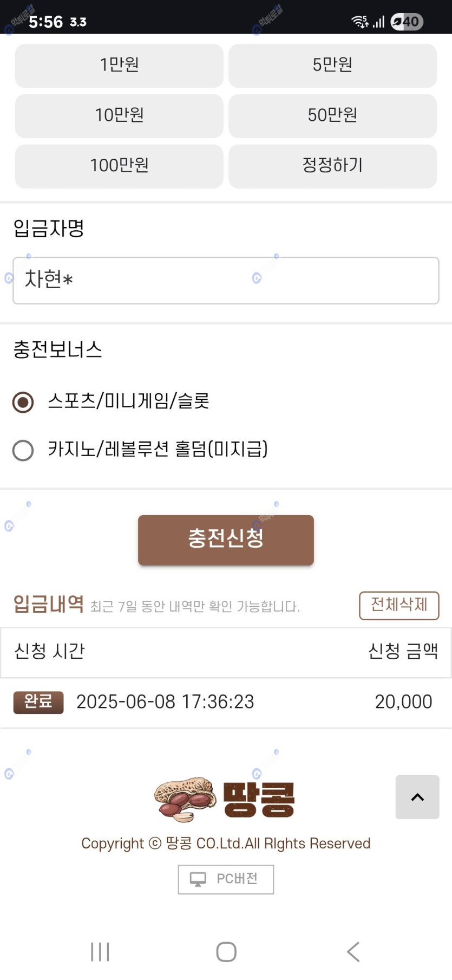Tap the scroll-to-top chevron button

[417, 797]
